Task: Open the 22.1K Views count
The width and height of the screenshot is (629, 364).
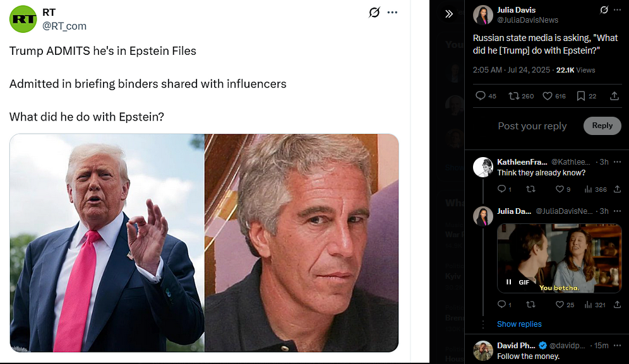Action: [576, 70]
